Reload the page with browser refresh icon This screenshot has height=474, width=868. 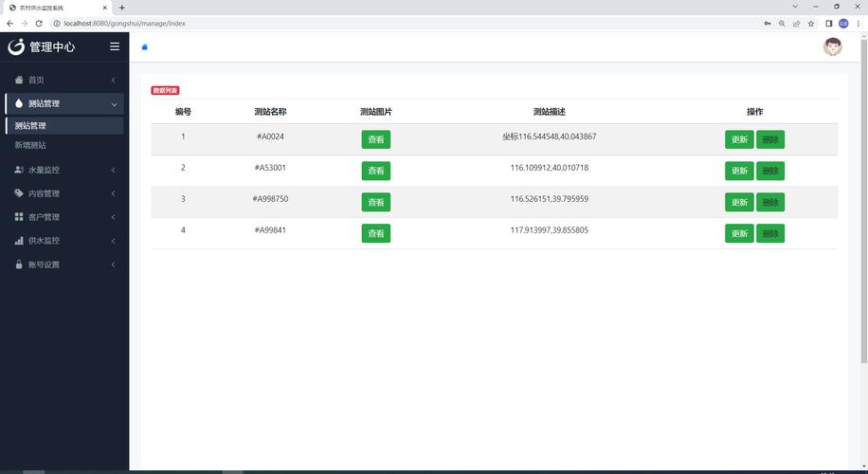click(39, 24)
